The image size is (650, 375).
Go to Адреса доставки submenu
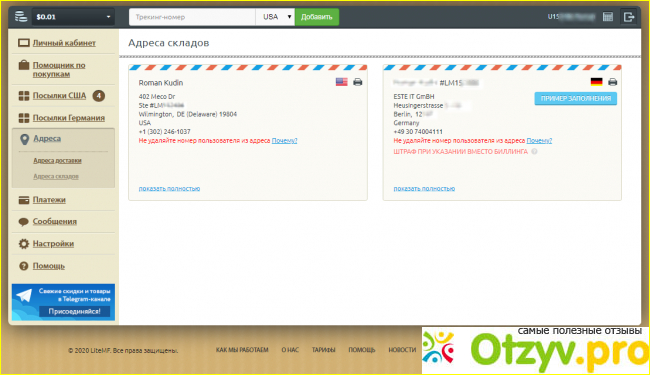pyautogui.click(x=57, y=160)
